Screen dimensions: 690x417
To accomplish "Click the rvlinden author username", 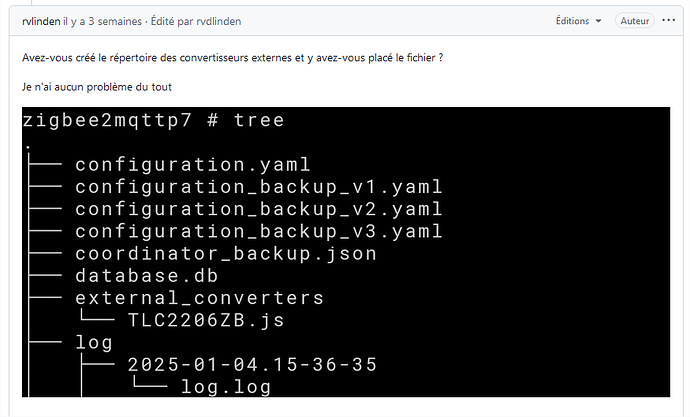I will (41, 21).
